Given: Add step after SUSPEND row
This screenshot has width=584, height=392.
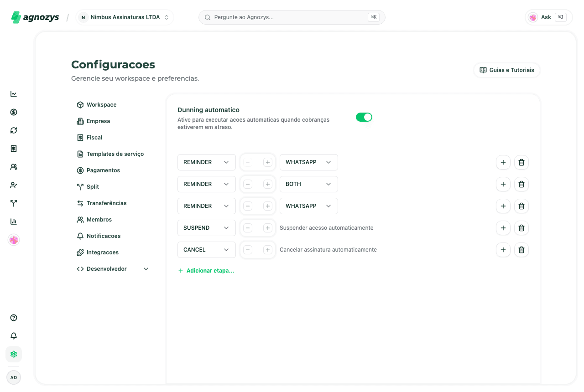Looking at the screenshot, I should [x=503, y=228].
